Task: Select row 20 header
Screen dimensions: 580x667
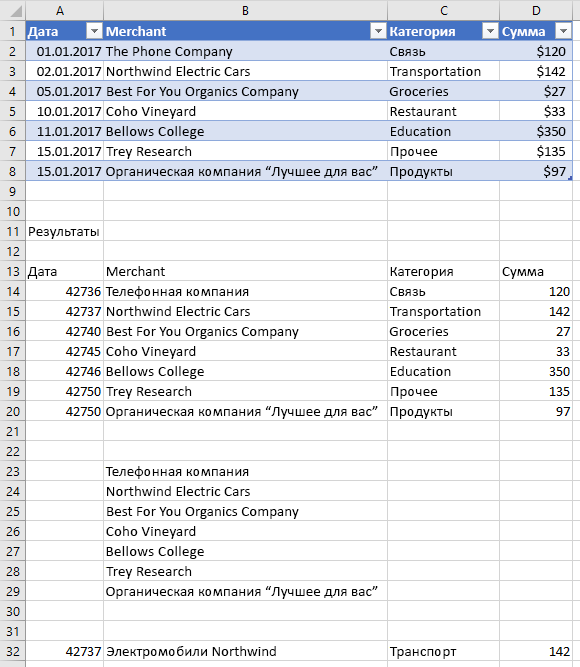Action: pos(13,411)
